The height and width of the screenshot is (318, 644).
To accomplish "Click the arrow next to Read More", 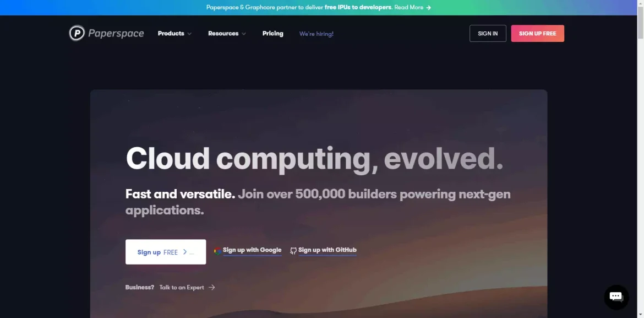I will (428, 7).
